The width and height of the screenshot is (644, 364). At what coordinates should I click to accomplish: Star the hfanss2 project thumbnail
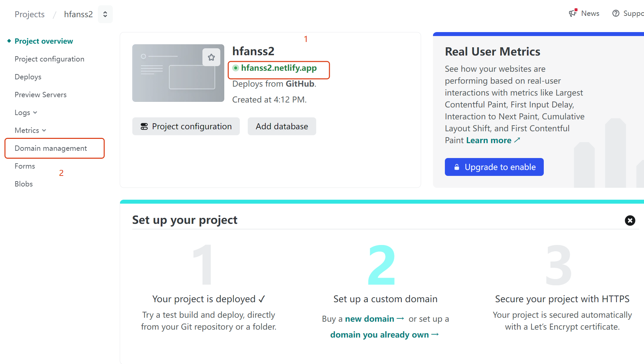coord(211,57)
